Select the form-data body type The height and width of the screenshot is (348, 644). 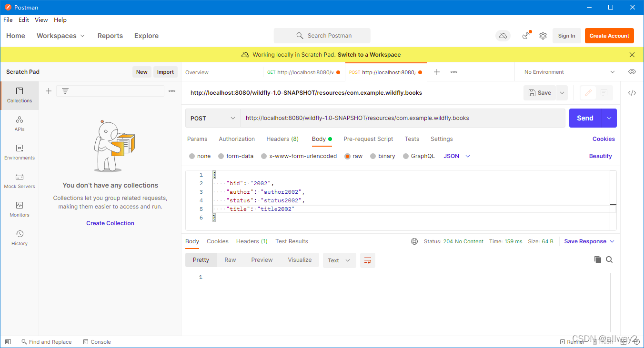click(x=236, y=156)
